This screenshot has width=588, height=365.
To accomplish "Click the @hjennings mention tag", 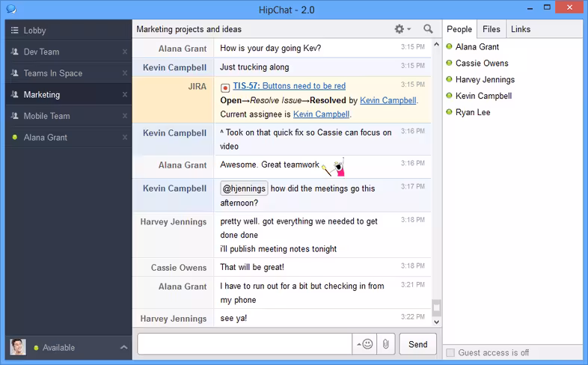I will point(244,188).
